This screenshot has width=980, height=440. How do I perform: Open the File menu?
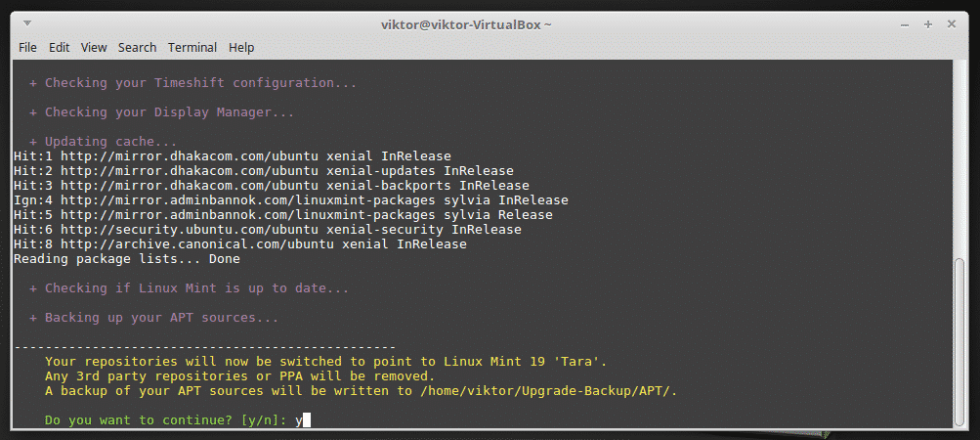click(x=27, y=47)
